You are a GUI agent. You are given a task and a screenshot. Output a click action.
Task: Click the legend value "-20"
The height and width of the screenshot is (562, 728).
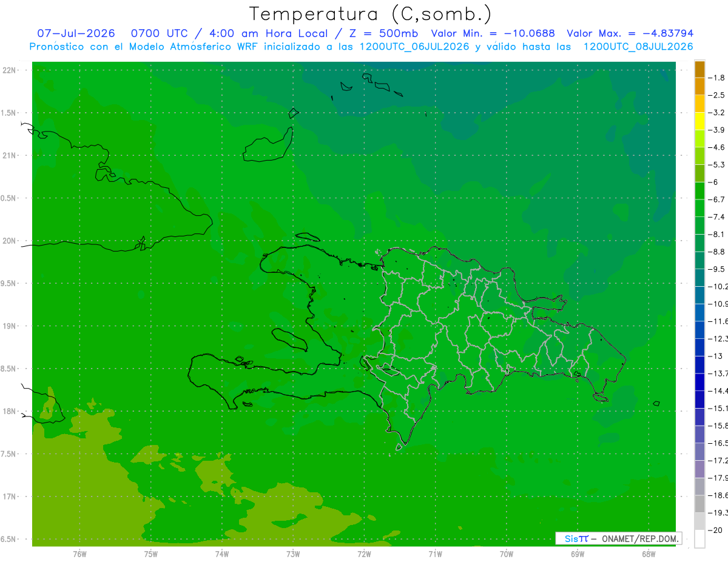[715, 530]
